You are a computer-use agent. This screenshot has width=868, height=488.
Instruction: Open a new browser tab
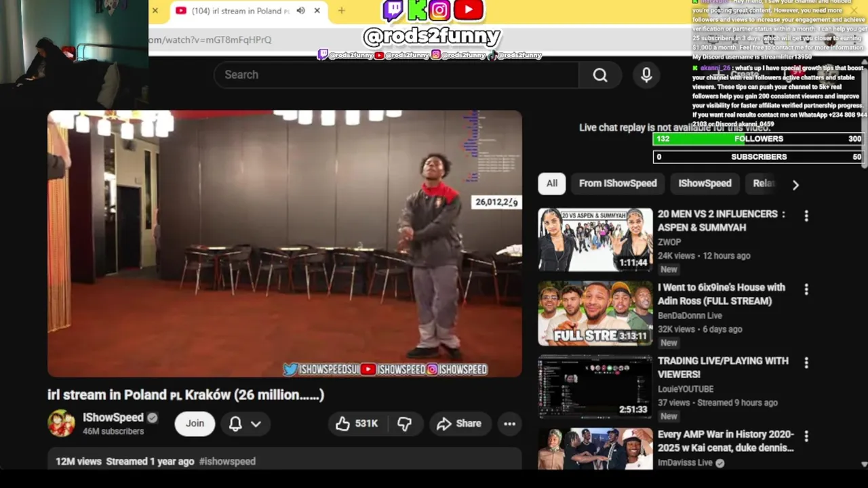[x=341, y=11]
